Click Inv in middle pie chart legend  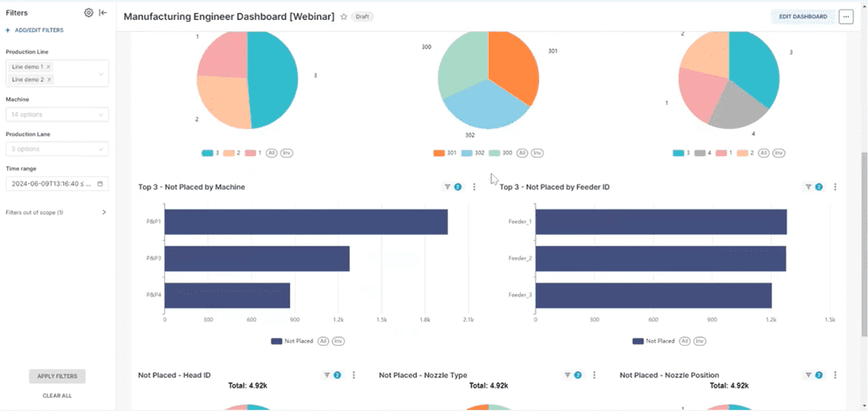coord(537,153)
